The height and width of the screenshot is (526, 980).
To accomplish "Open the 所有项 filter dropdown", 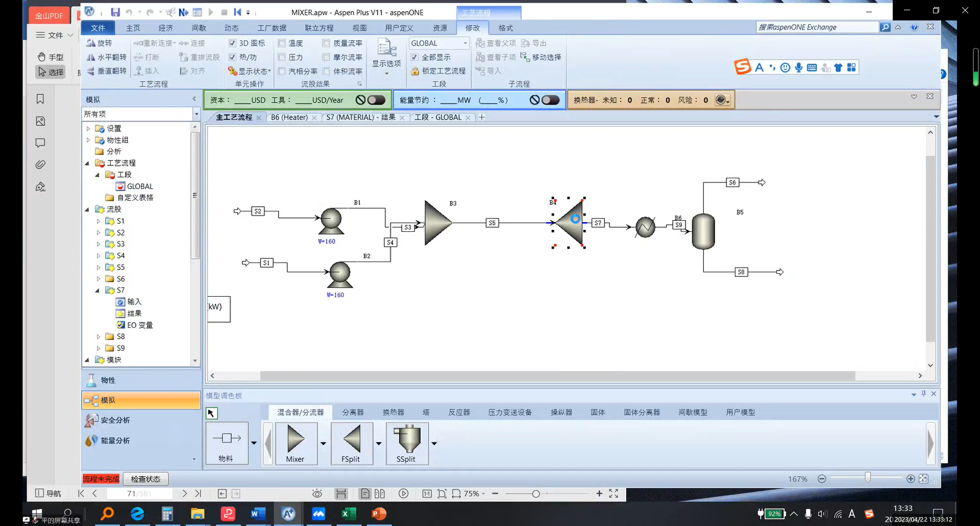I will pyautogui.click(x=196, y=114).
